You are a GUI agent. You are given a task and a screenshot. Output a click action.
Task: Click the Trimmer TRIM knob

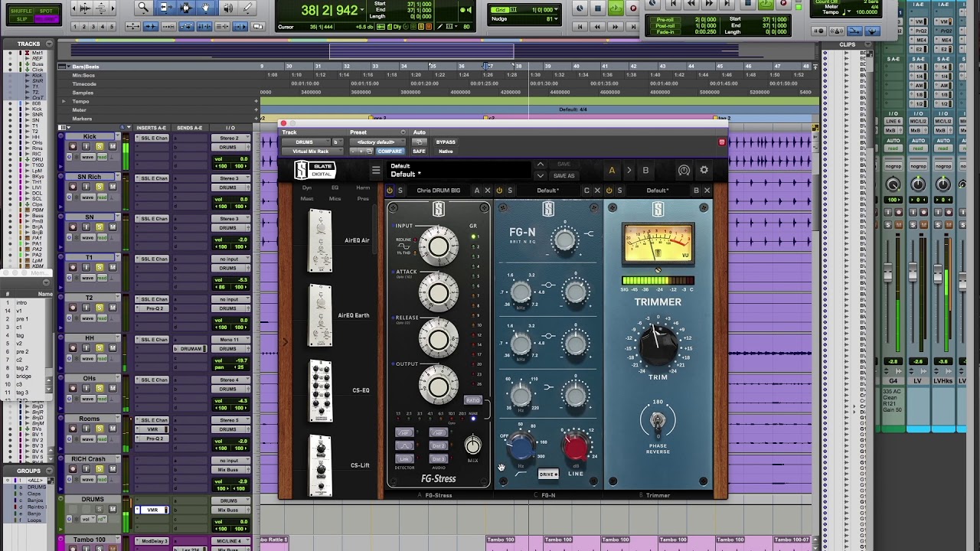point(658,344)
